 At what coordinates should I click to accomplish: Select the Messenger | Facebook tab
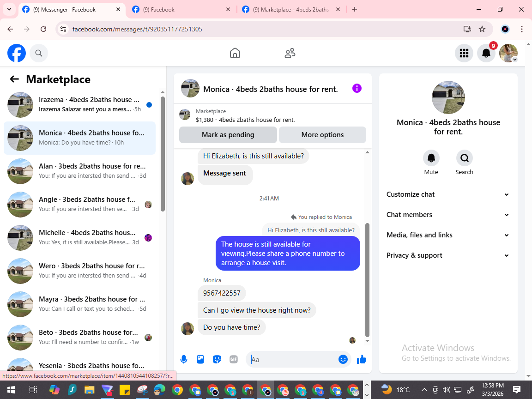72,10
